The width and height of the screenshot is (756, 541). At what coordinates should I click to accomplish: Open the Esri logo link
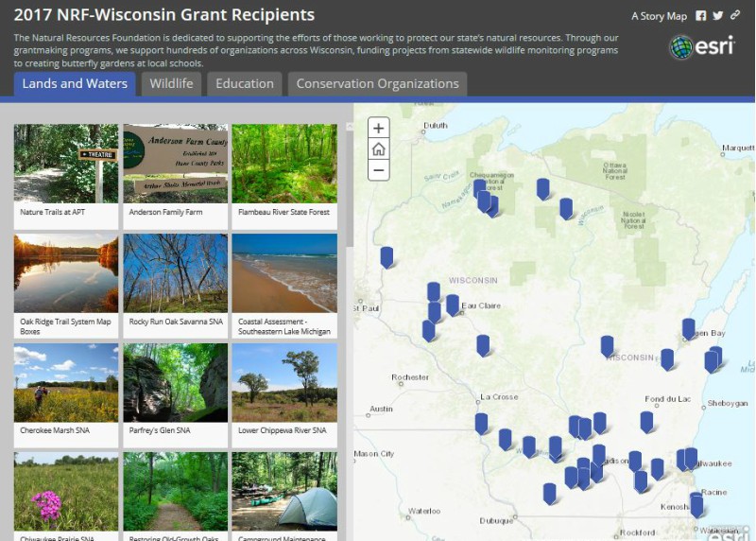tap(702, 46)
